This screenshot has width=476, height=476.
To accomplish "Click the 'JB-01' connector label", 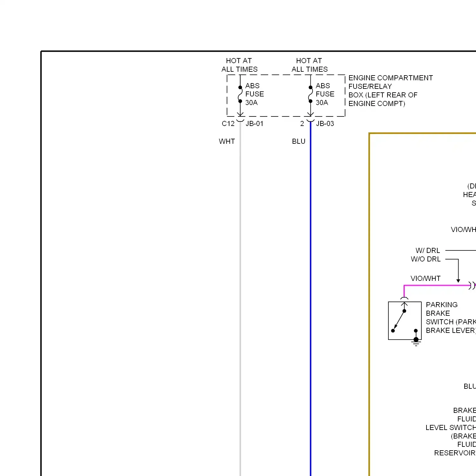I will [255, 124].
